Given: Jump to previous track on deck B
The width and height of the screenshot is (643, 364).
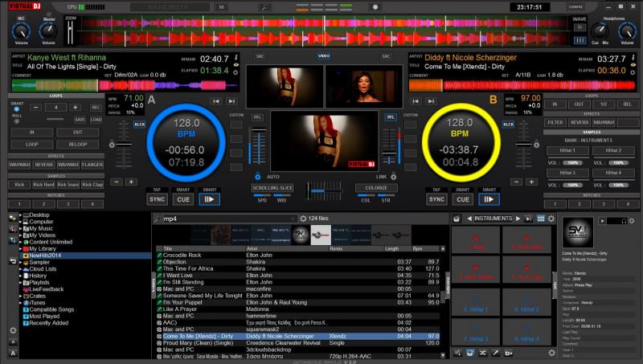Looking at the screenshot, I should click(416, 100).
